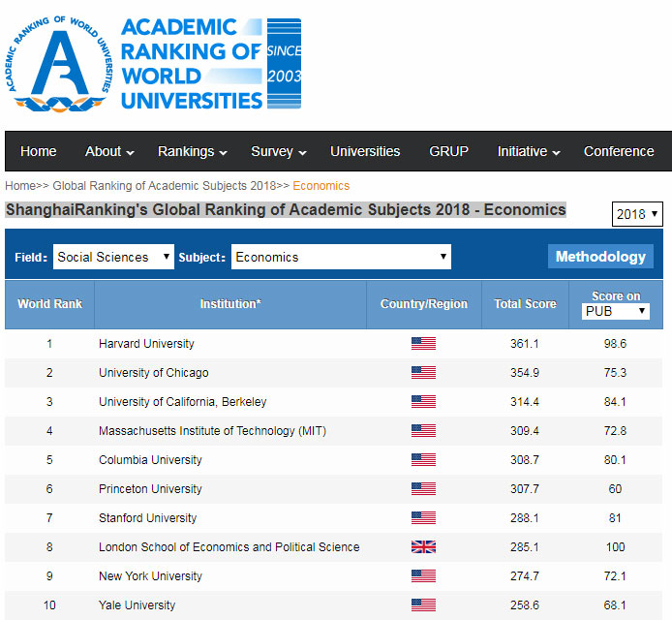Click the US flag in Columbia University row
Viewport: 672px width, 620px height.
(x=423, y=459)
